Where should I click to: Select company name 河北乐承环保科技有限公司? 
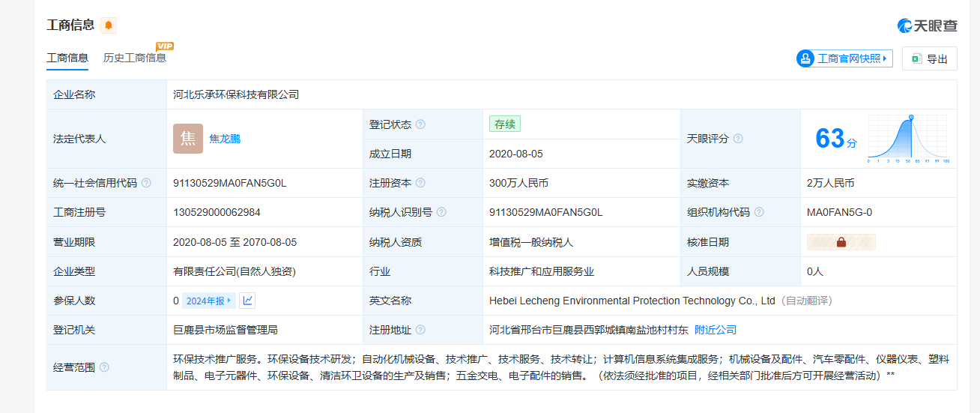(x=236, y=94)
